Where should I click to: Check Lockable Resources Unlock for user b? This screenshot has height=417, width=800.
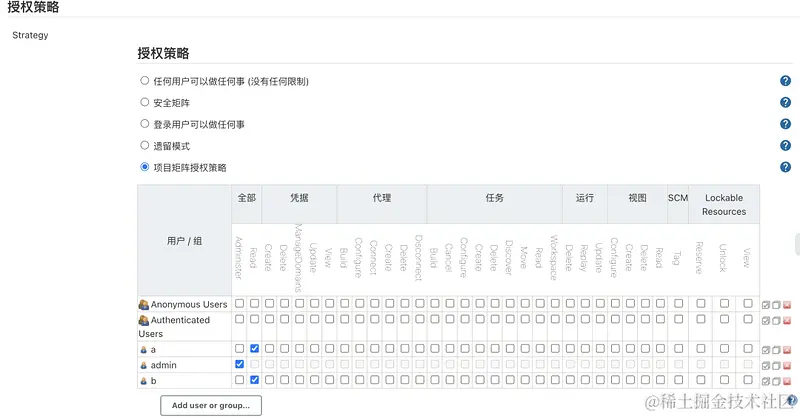[724, 380]
